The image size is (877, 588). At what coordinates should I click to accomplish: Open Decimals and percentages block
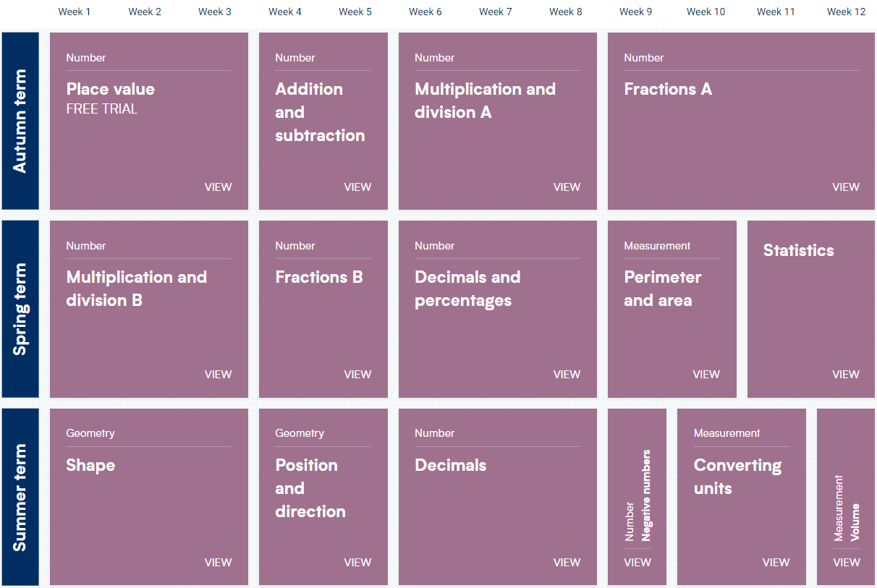click(467, 289)
